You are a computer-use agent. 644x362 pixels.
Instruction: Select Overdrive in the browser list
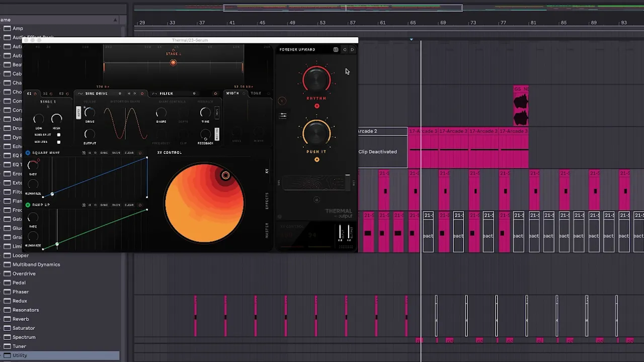[24, 274]
